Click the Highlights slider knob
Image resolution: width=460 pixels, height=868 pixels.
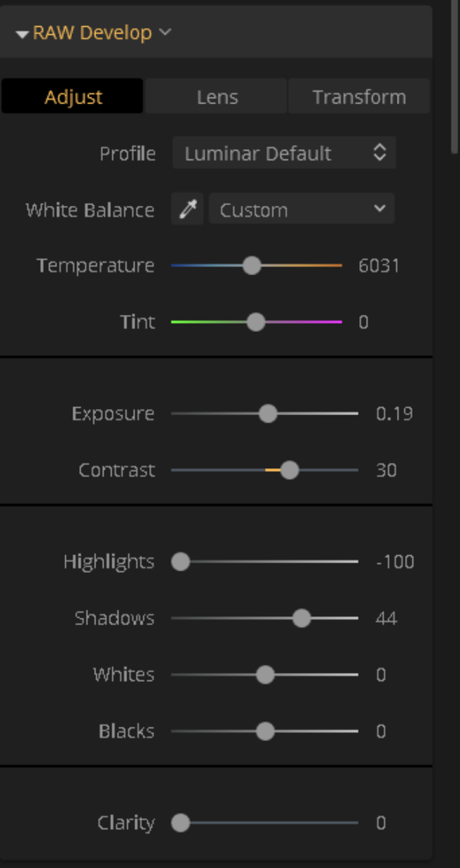pyautogui.click(x=181, y=562)
